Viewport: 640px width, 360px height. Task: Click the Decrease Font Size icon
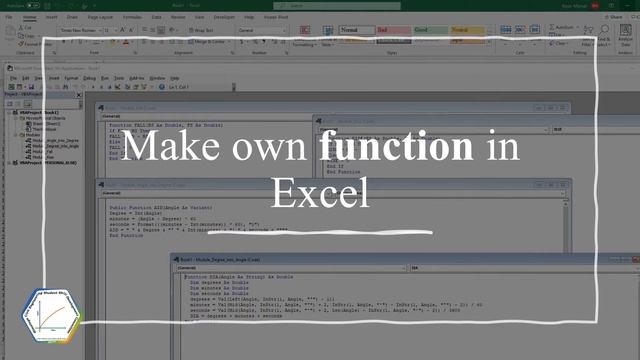click(x=131, y=30)
